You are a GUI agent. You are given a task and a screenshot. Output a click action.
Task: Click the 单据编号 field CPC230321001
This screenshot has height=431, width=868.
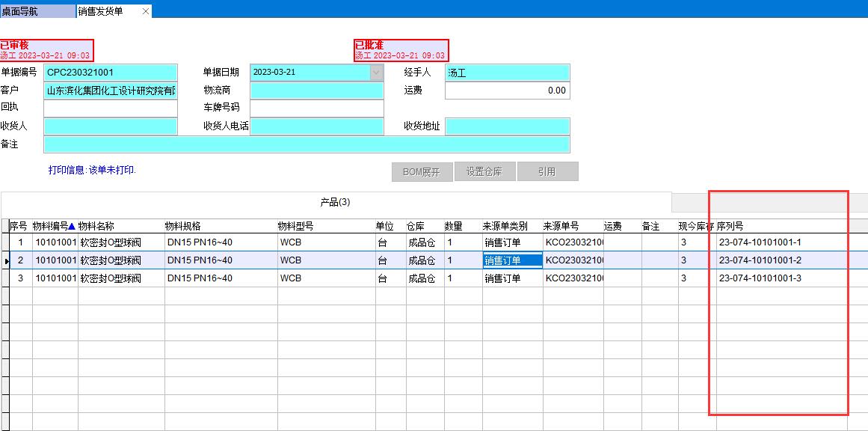(111, 73)
